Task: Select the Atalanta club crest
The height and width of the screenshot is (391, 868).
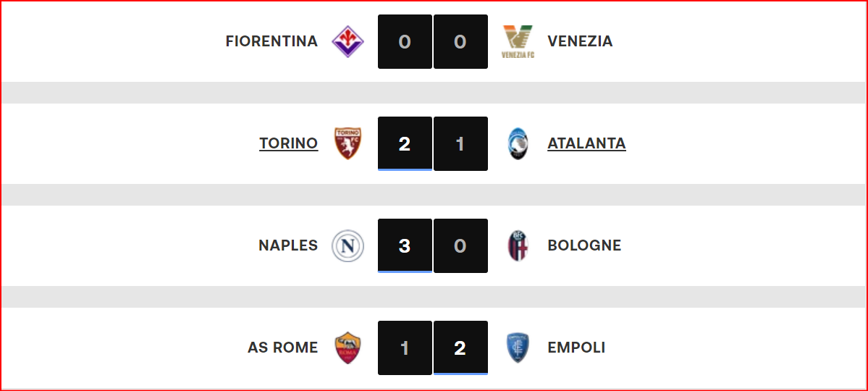Action: coord(518,143)
